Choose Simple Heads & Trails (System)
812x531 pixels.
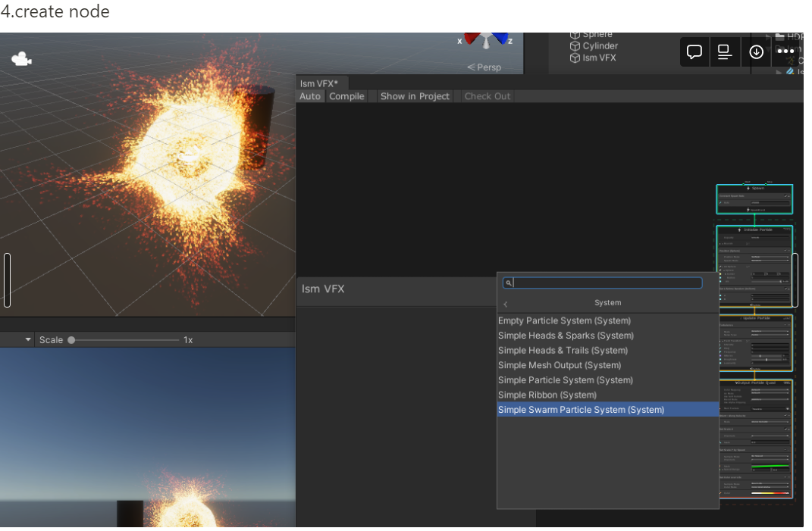coord(607,351)
